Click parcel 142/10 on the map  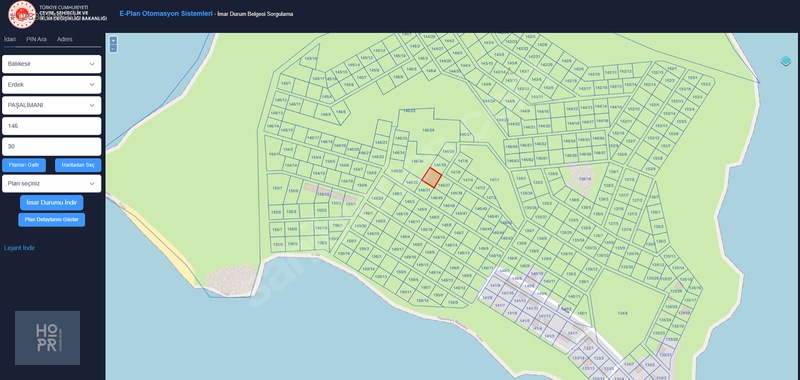[x=593, y=74]
